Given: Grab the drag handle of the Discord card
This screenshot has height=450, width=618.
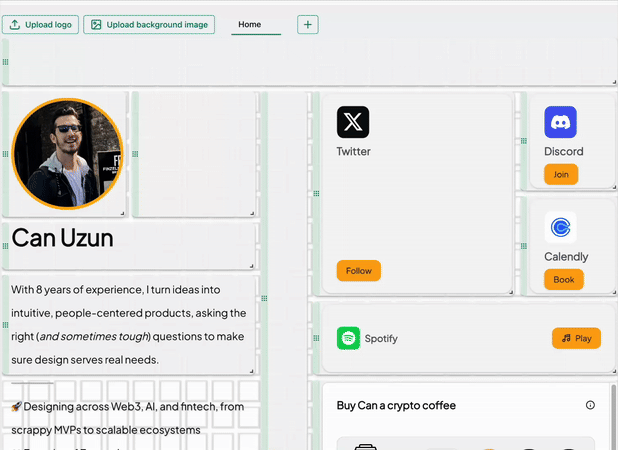Looking at the screenshot, I should [x=523, y=141].
